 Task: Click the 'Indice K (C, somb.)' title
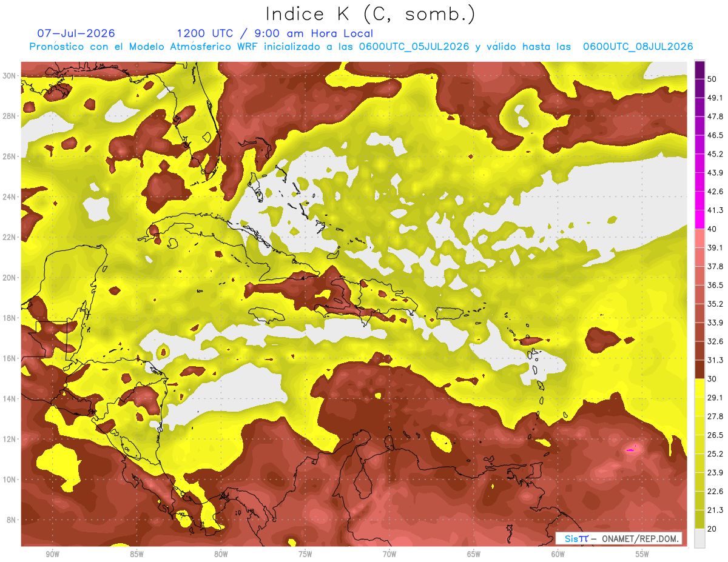point(371,14)
